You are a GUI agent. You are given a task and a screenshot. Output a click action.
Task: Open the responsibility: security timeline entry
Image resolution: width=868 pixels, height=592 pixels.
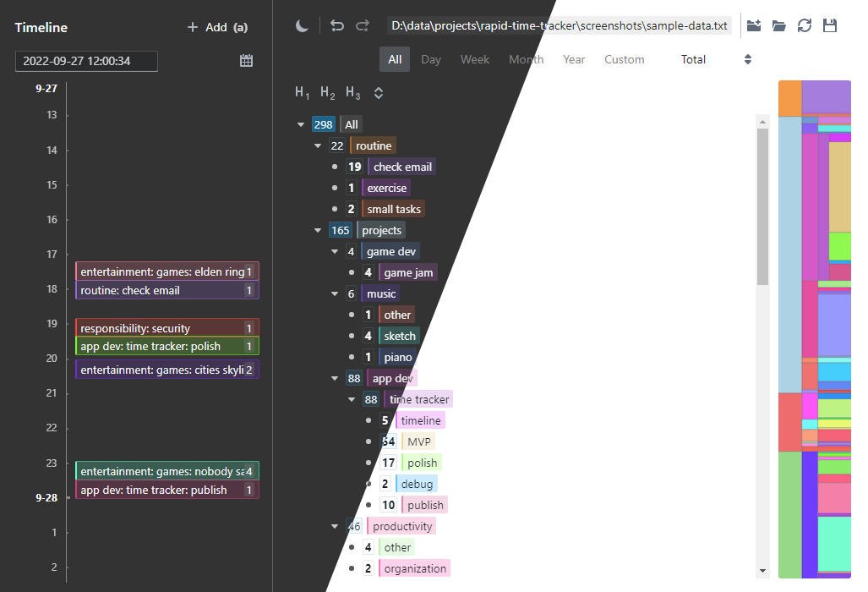point(167,328)
